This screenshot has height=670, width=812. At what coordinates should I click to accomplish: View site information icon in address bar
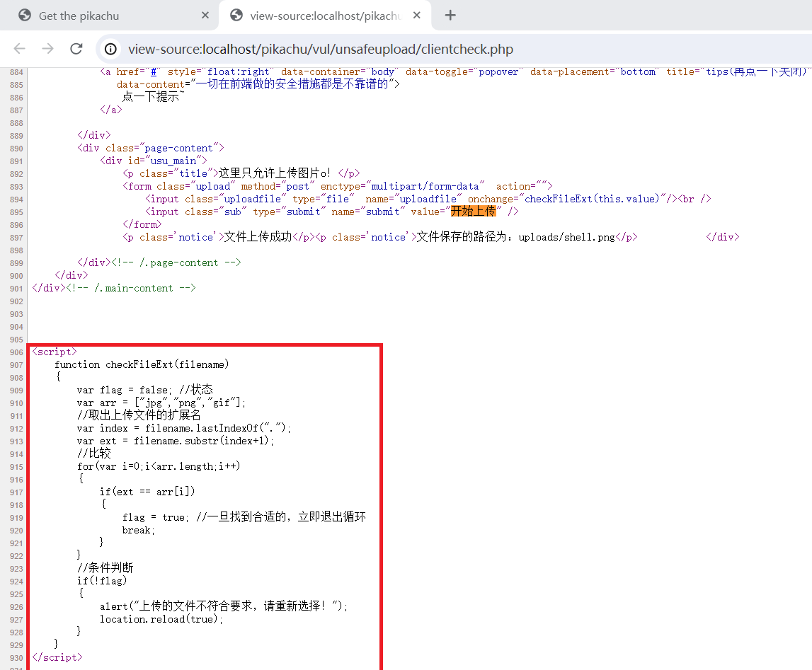pyautogui.click(x=111, y=49)
